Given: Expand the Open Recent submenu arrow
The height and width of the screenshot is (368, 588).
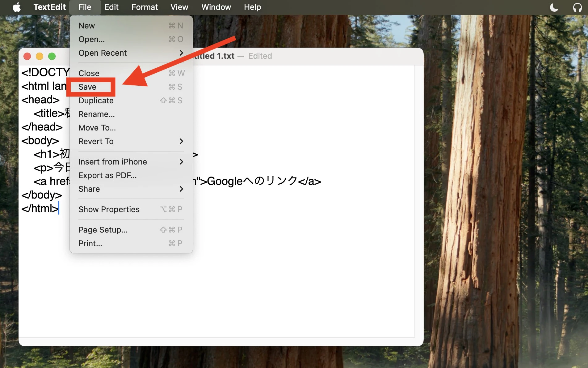Looking at the screenshot, I should (181, 53).
